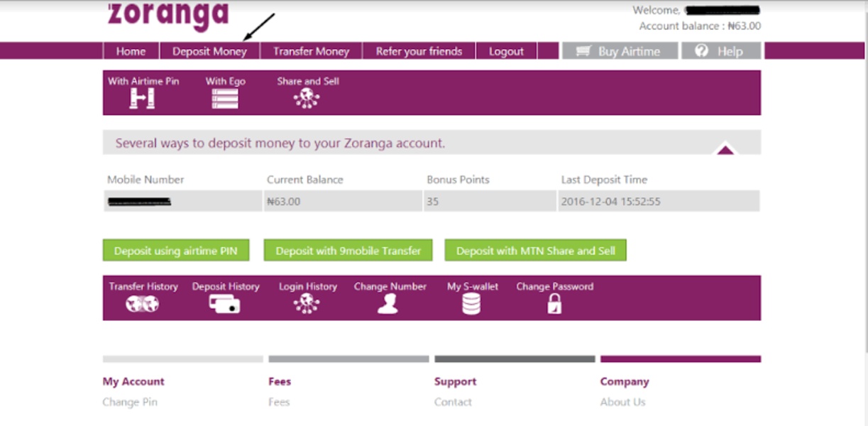Open the Deposit Money menu

(x=209, y=51)
